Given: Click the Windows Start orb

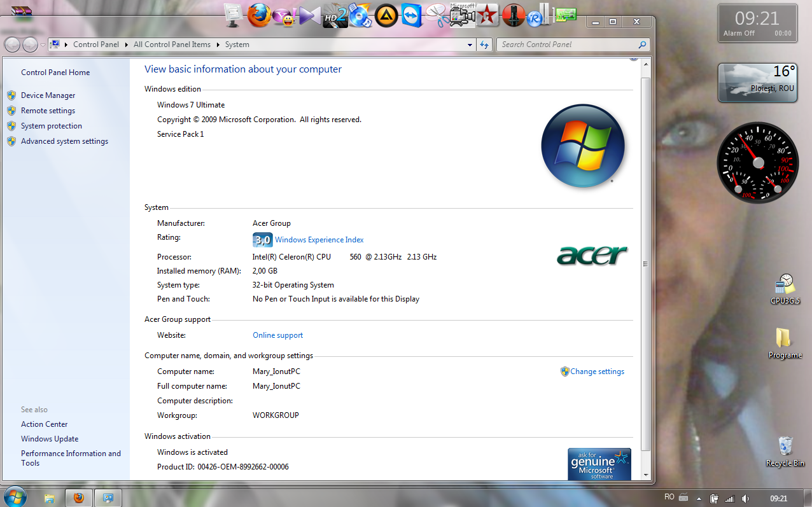Looking at the screenshot, I should [15, 497].
